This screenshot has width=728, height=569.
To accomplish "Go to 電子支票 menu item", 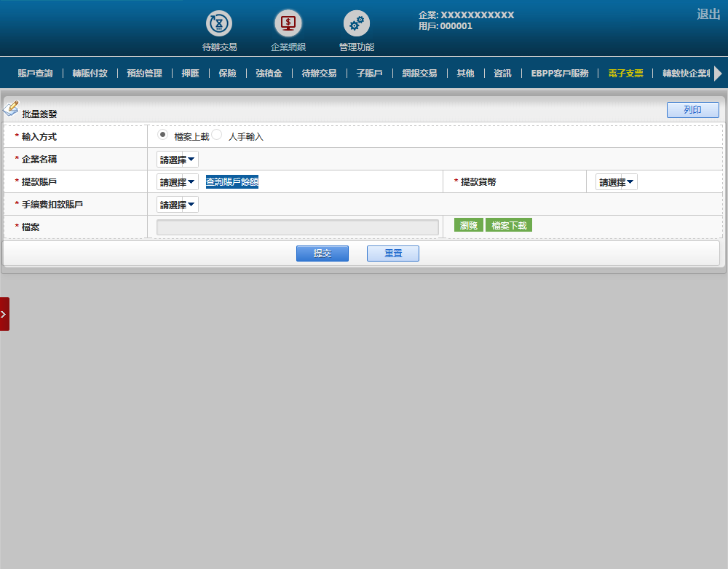I will point(625,74).
